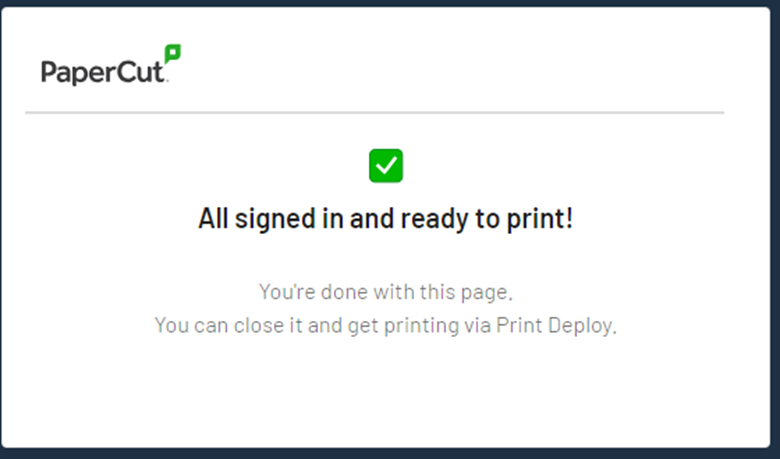
Task: Click the word "signed" in the heading
Action: [275, 219]
